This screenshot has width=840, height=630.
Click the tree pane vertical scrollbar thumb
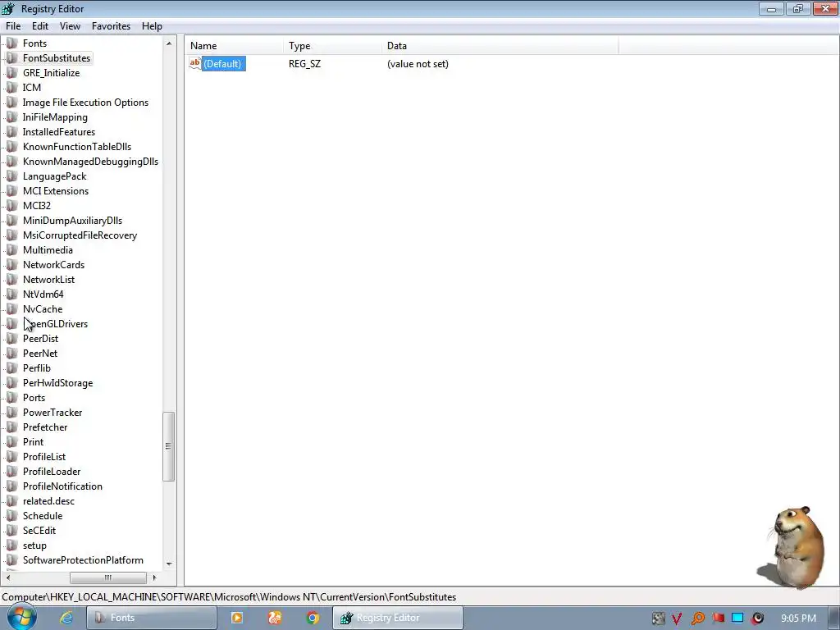[x=168, y=447]
